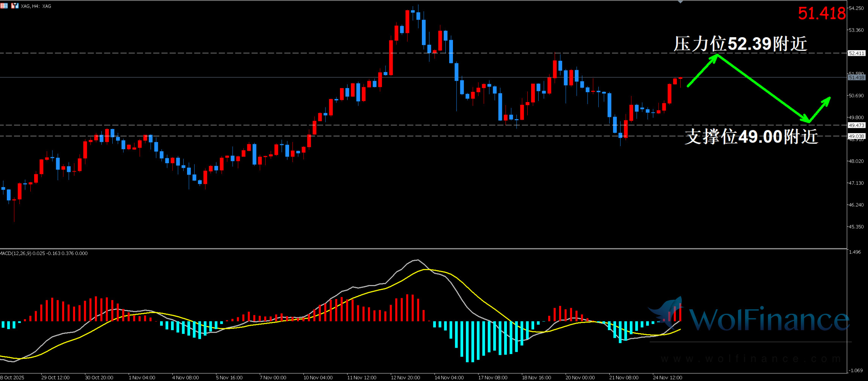Click the 49.473 horizontal line price label

pyautogui.click(x=856, y=125)
